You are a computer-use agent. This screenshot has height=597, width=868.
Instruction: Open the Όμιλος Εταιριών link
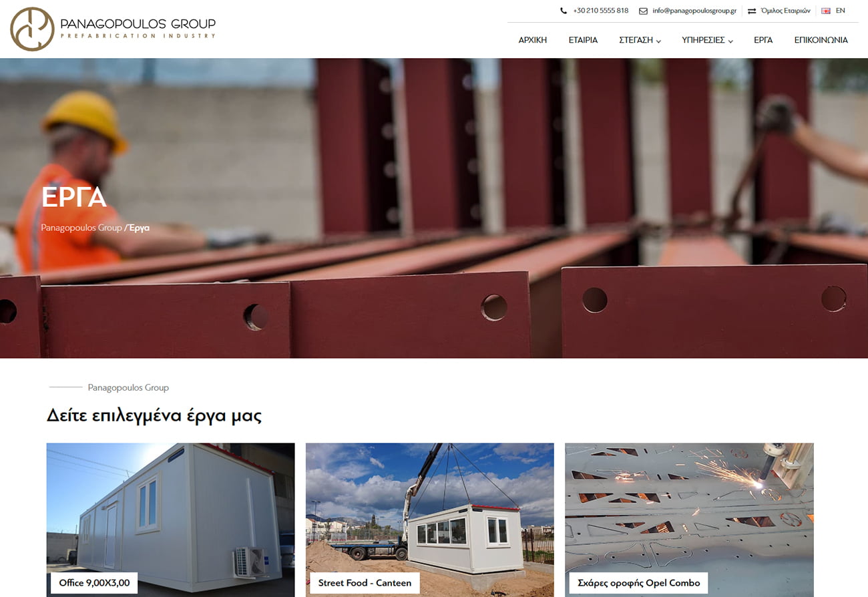pyautogui.click(x=785, y=11)
